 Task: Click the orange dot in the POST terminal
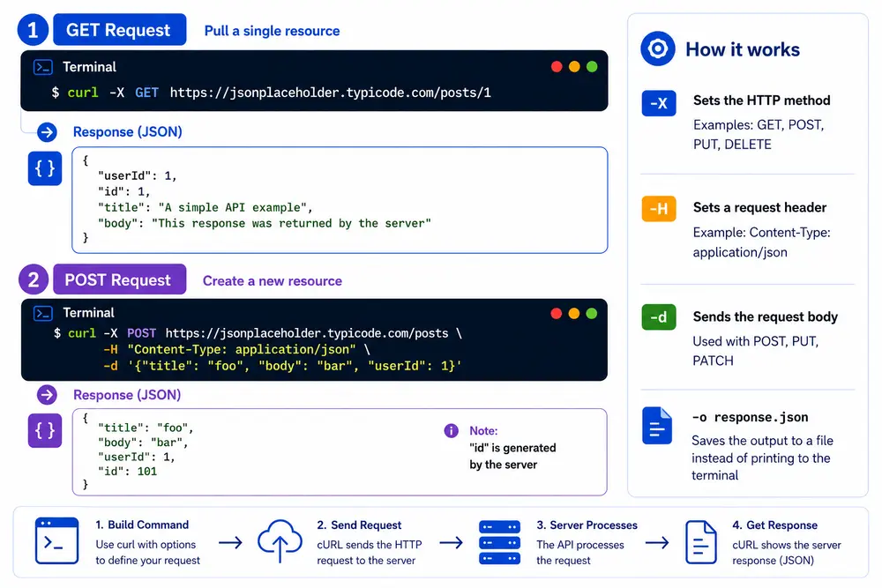click(x=574, y=313)
